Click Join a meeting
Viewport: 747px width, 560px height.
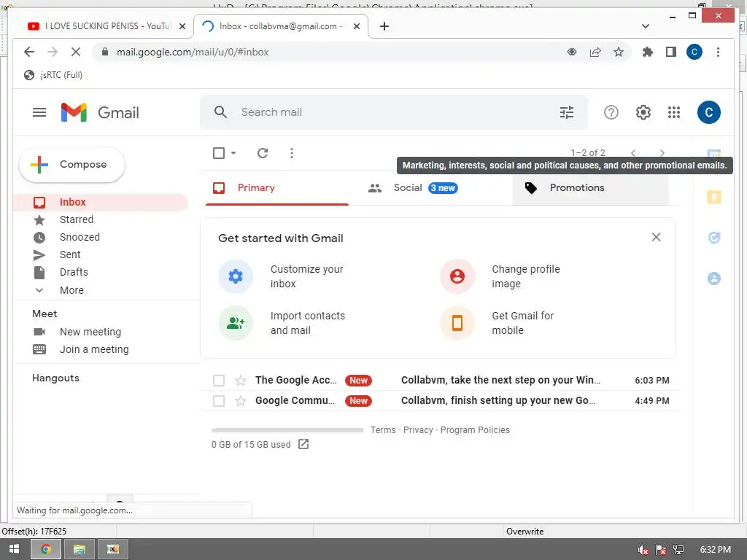94,349
